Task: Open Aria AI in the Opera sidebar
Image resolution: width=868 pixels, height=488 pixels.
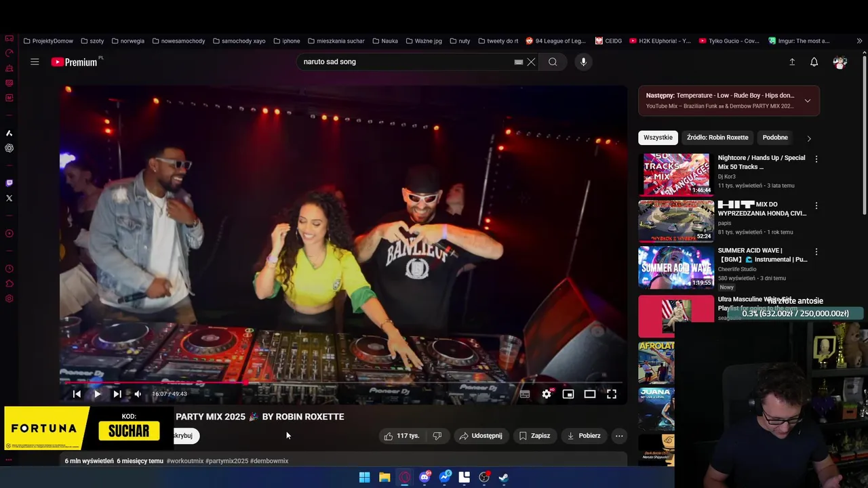Action: pos(9,133)
